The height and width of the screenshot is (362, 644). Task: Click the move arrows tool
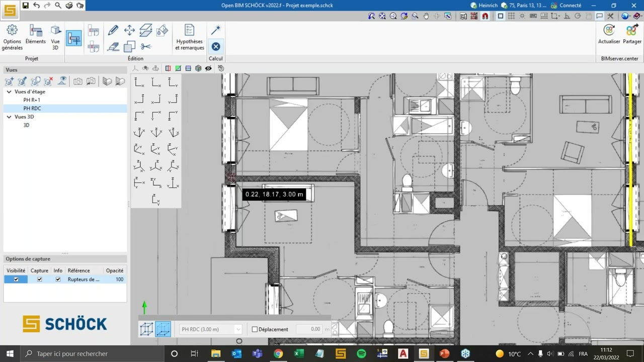(129, 30)
